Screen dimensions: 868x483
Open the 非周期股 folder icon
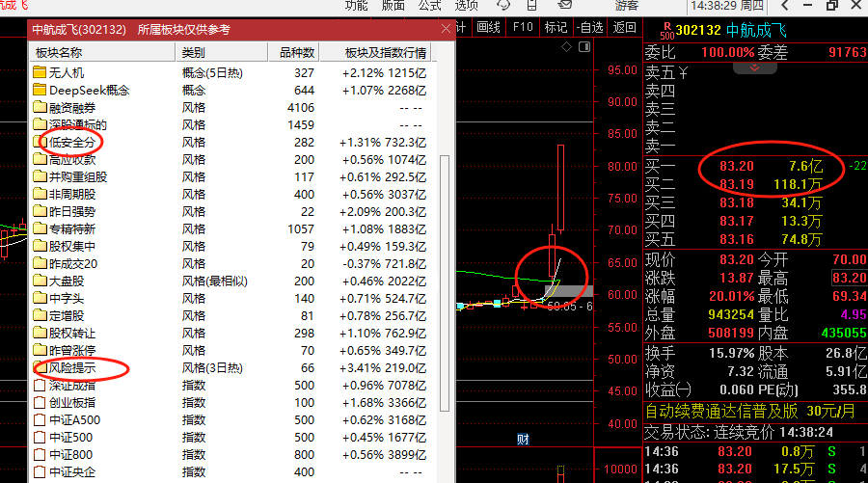[x=40, y=194]
